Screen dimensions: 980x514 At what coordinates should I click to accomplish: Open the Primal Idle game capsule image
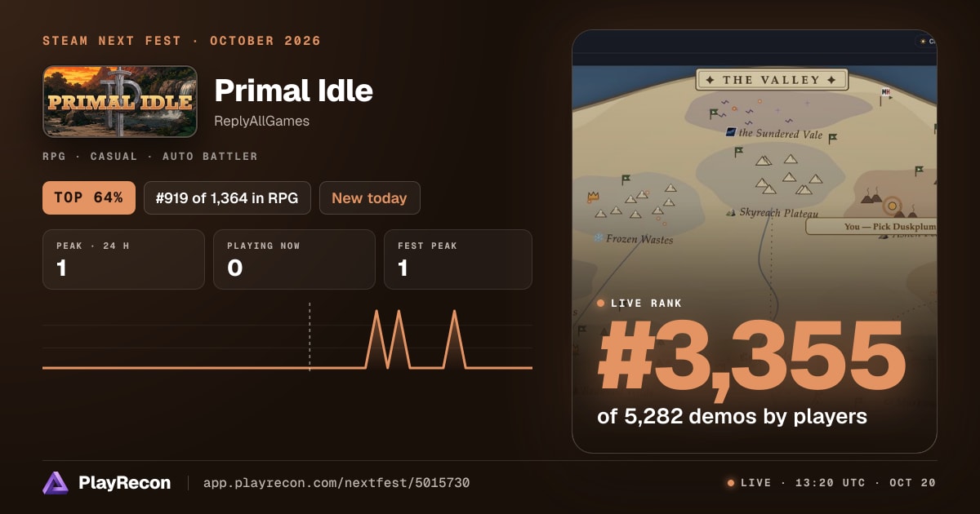click(120, 101)
